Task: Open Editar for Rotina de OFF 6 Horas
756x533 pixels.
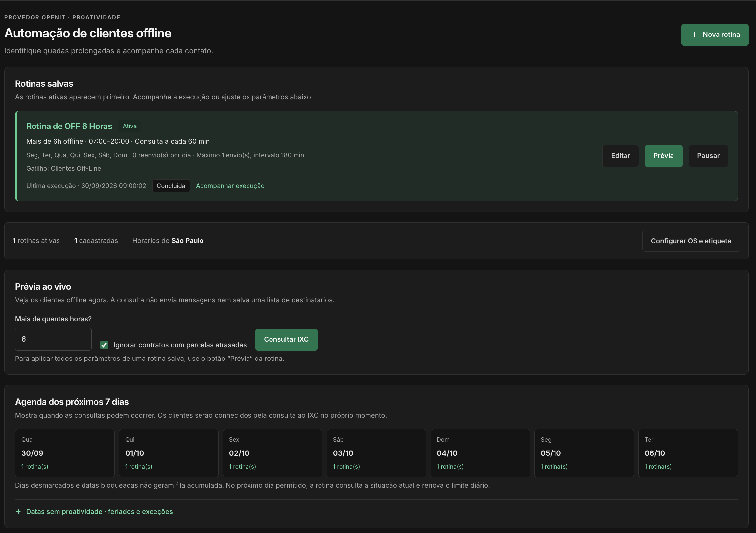Action: pos(620,156)
